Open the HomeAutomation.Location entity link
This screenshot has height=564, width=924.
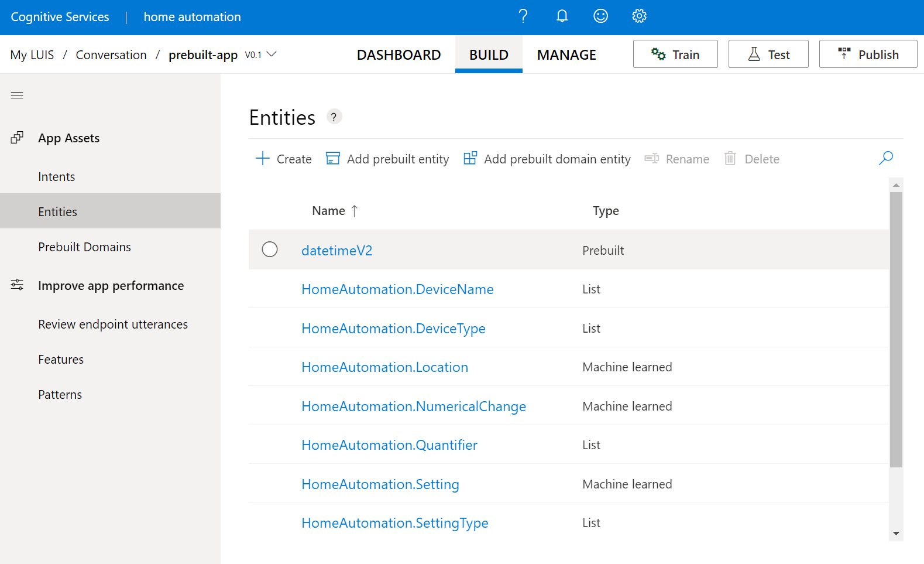point(384,367)
